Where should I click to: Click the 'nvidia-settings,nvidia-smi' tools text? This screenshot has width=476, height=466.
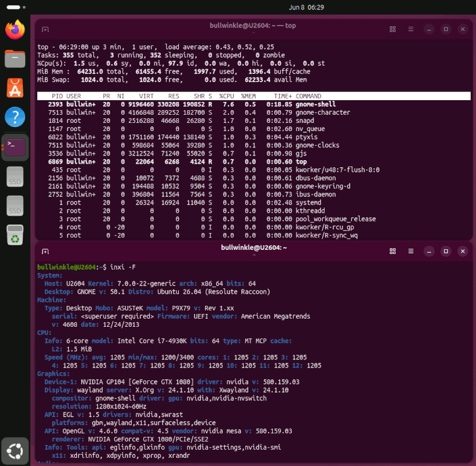point(234,447)
